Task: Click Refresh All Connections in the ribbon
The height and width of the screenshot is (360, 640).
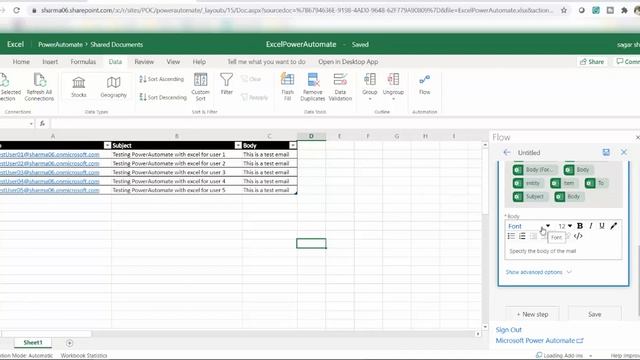Action: [39, 87]
